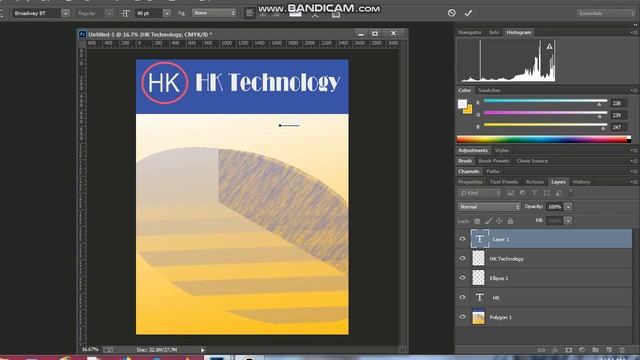Click the R value field showing 238

coord(618,103)
